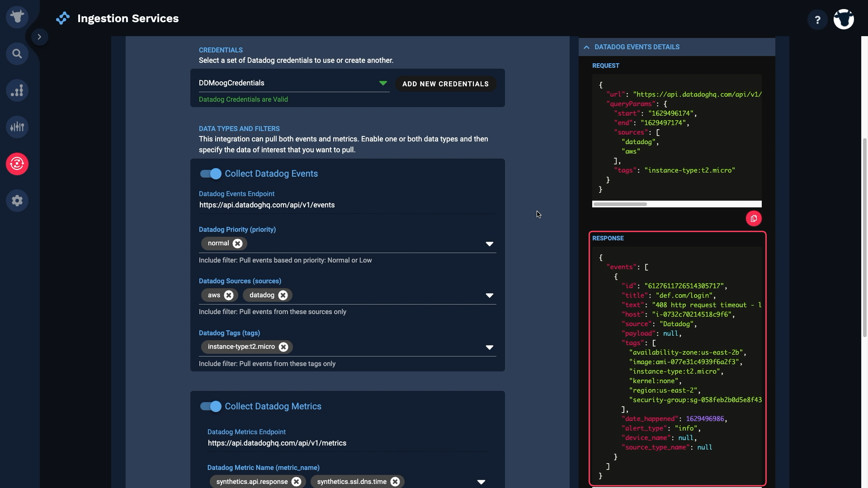Click the CREDENTIALS section heading
The width and height of the screenshot is (868, 488).
click(221, 50)
